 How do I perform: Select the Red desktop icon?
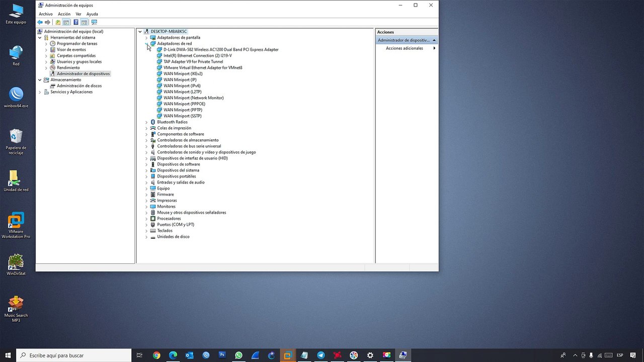[16, 56]
